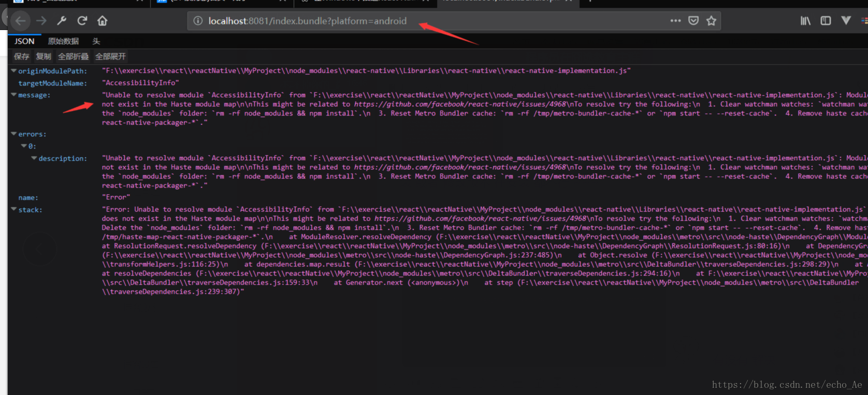Click the "AccessibilityInfo" value
This screenshot has height=395, width=868.
point(140,83)
